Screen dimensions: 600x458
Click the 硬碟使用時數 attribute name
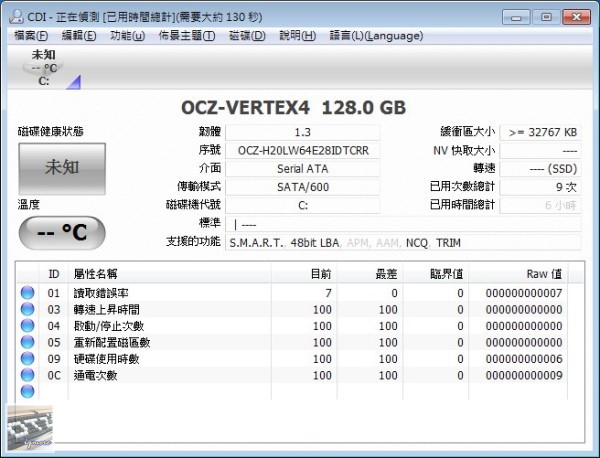[106, 359]
